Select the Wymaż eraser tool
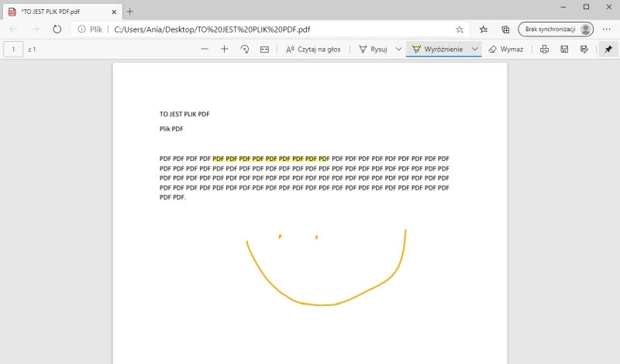The width and height of the screenshot is (620, 364). point(506,49)
